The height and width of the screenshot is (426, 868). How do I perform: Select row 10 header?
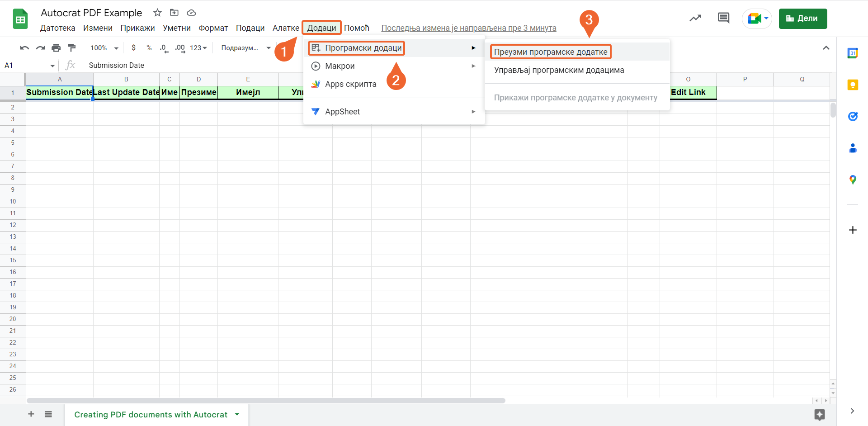pyautogui.click(x=13, y=202)
